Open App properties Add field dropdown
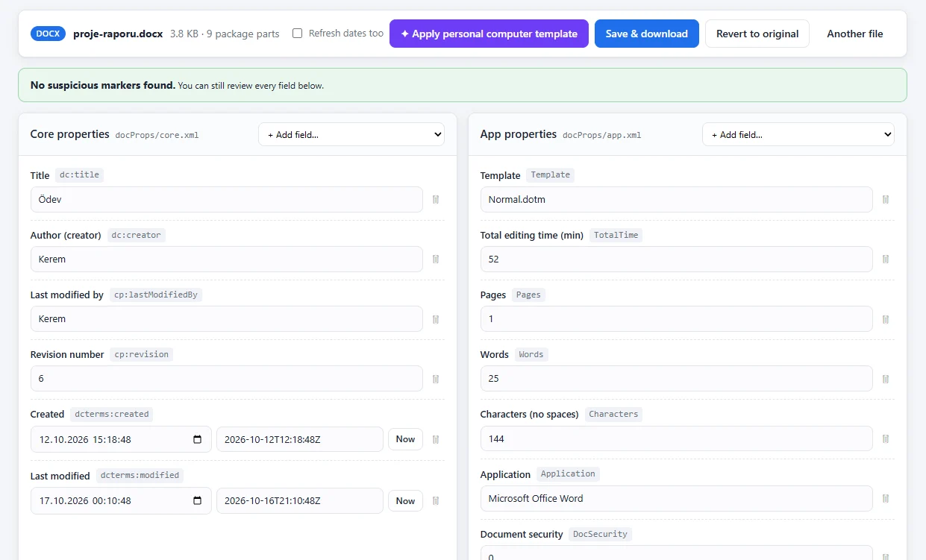The image size is (926, 560). click(798, 135)
